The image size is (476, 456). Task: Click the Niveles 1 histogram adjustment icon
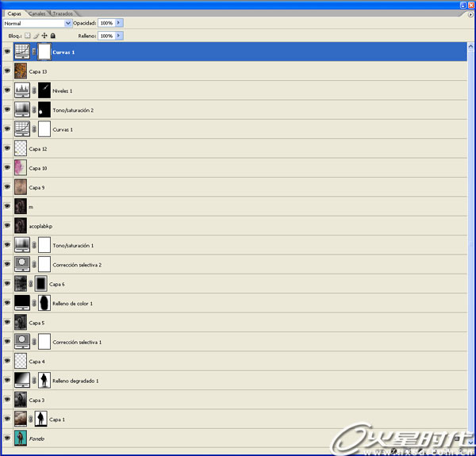coord(21,90)
